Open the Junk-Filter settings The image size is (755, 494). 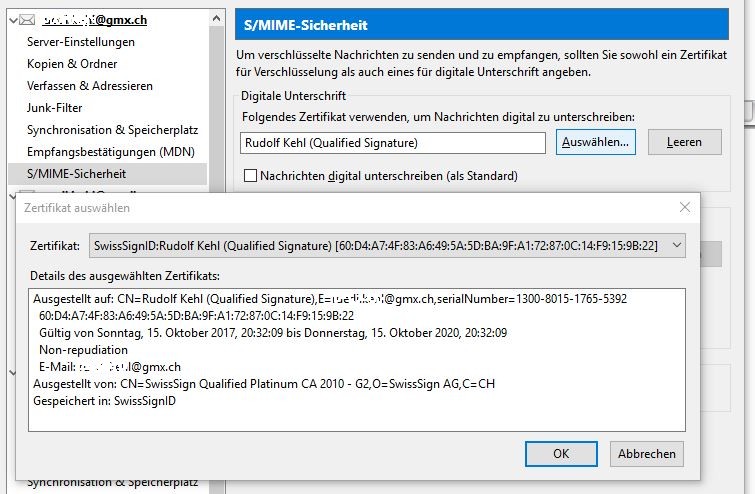click(55, 108)
